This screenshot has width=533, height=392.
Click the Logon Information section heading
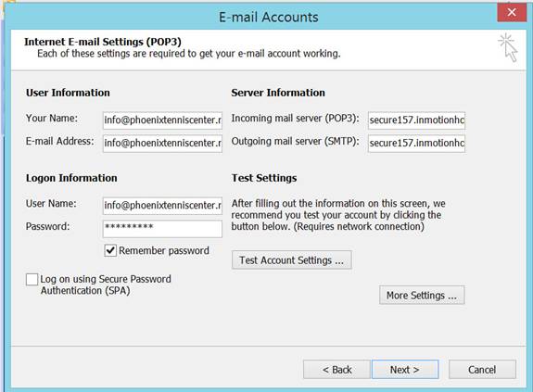coord(71,178)
